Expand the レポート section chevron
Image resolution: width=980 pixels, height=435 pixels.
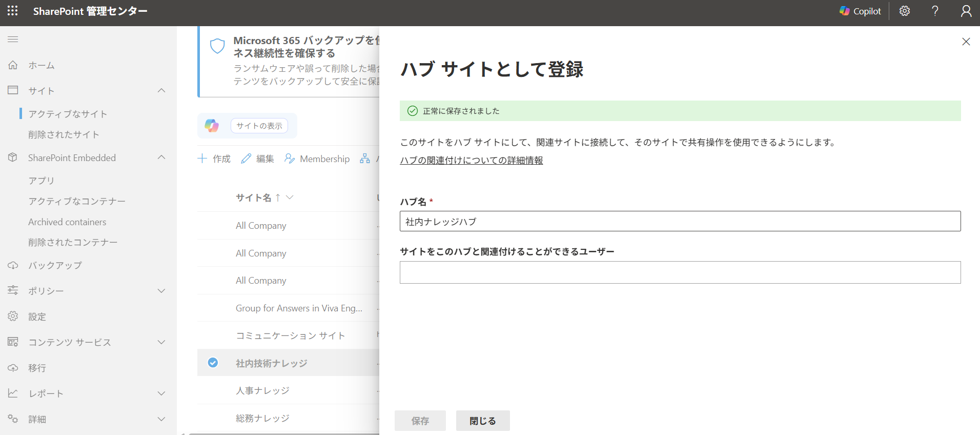click(161, 393)
